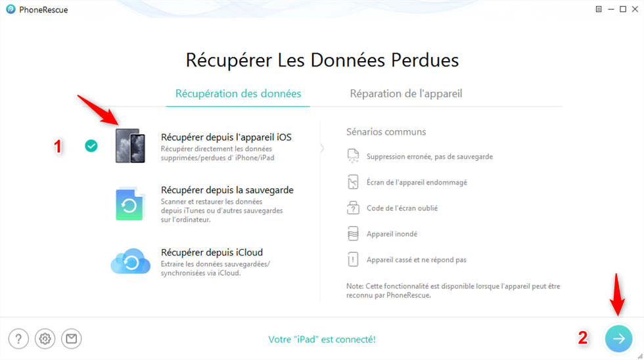Click Suppression erronée scenario icon
Viewport: 644px width, 360px height.
coord(353,156)
